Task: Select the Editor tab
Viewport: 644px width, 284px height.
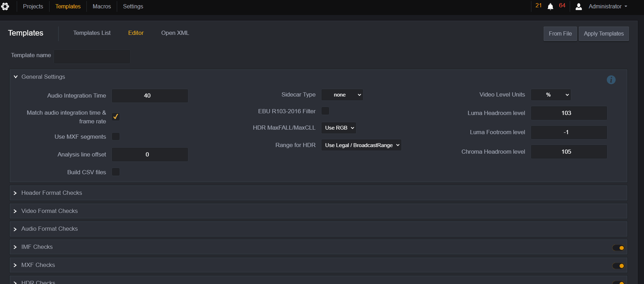Action: pos(136,33)
